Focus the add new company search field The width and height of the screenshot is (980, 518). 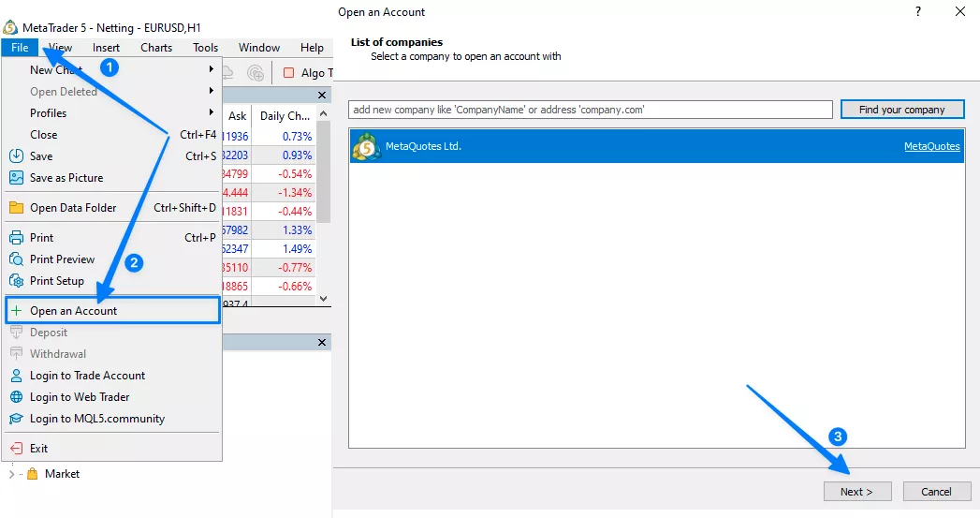click(590, 110)
